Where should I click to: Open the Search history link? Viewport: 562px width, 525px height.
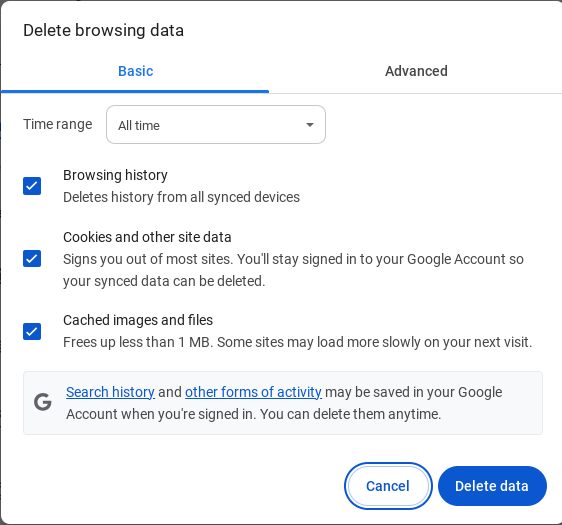110,392
